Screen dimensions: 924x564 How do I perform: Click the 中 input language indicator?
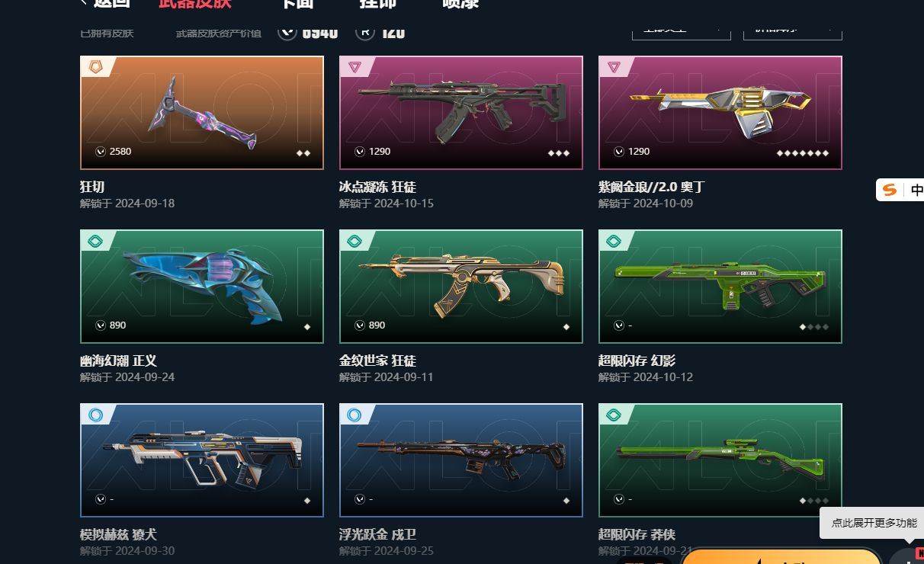tap(916, 190)
